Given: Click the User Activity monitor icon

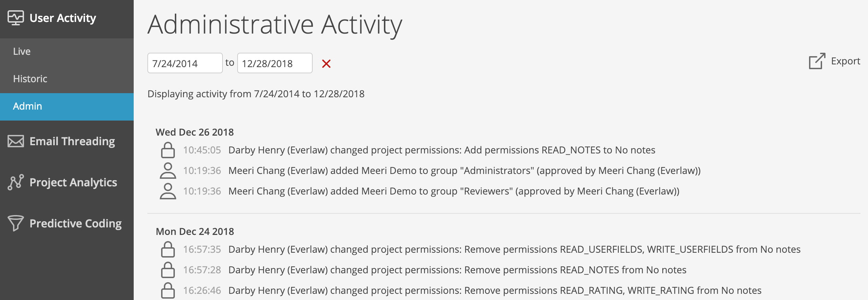Looking at the screenshot, I should click(16, 17).
